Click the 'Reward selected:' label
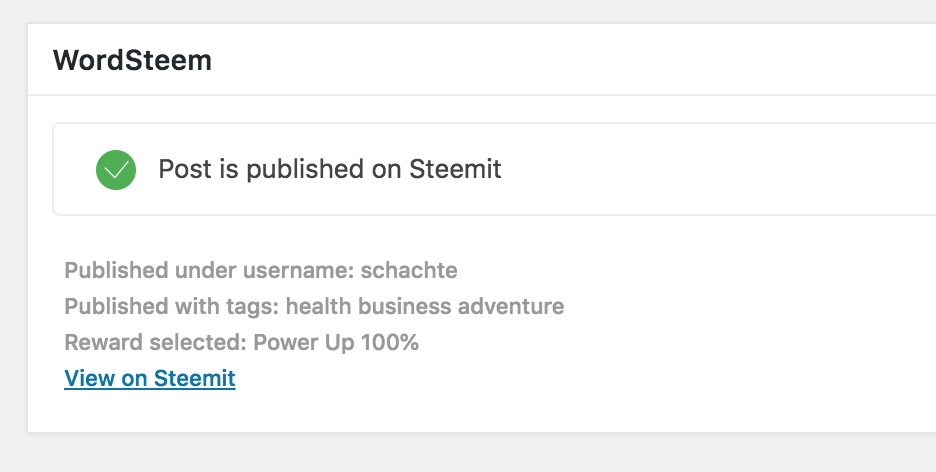This screenshot has height=472, width=936. (155, 342)
